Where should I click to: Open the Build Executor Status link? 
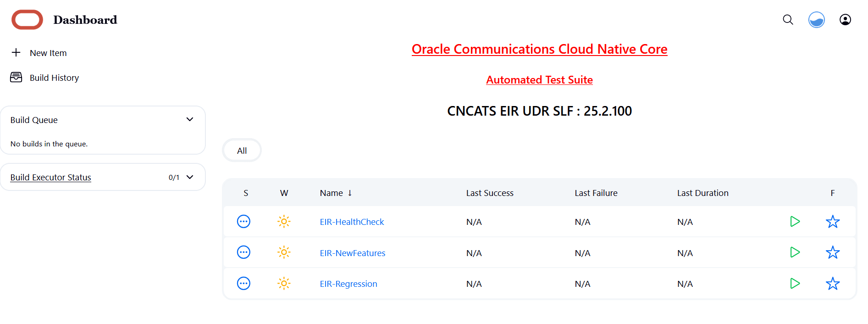(x=51, y=177)
